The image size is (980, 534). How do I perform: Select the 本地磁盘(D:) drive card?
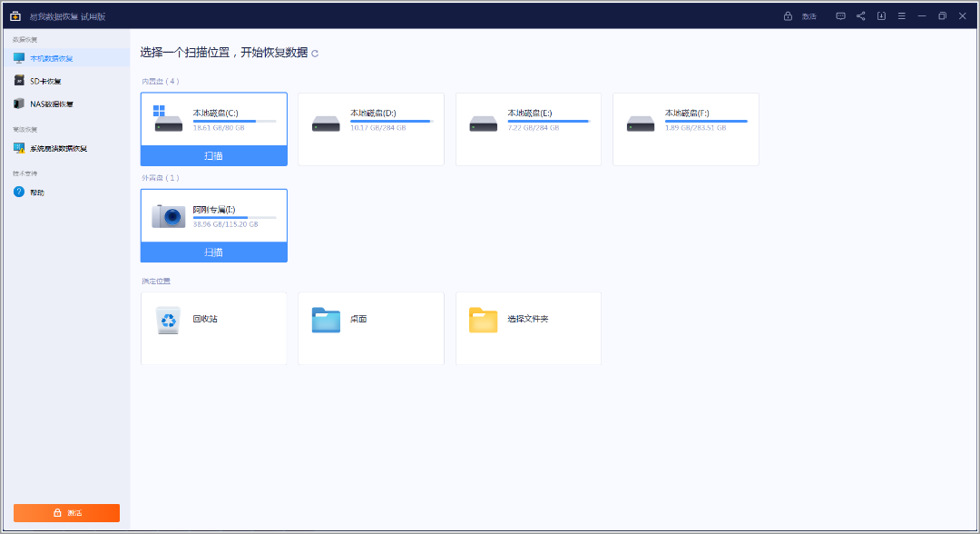(370, 129)
